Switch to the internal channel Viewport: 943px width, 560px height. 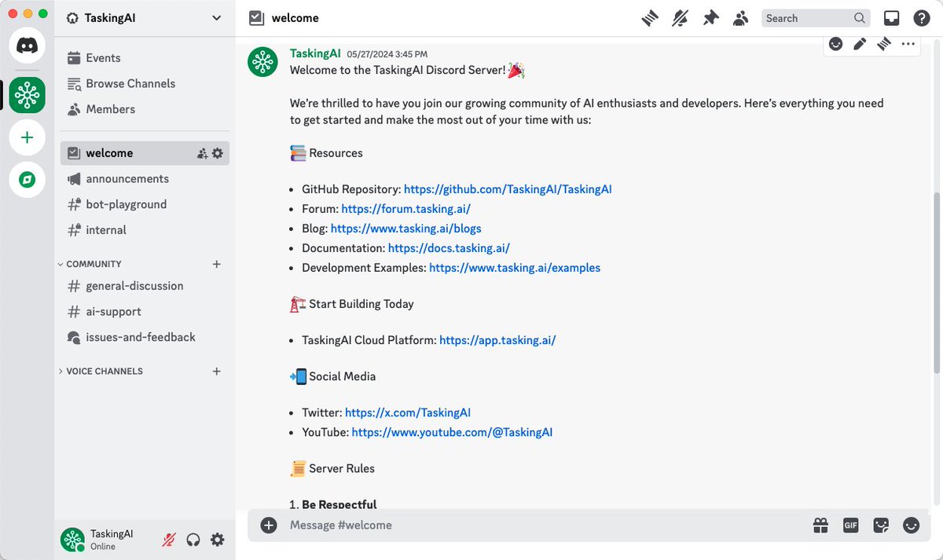pyautogui.click(x=145, y=230)
